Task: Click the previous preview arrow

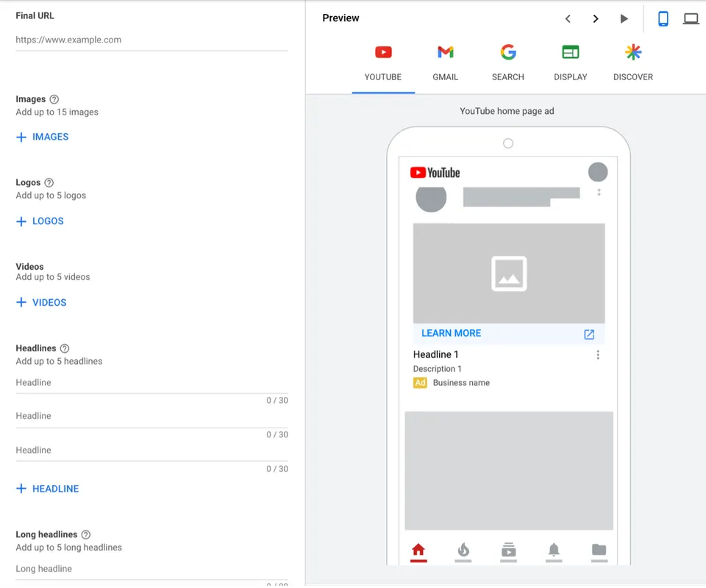Action: click(x=568, y=18)
